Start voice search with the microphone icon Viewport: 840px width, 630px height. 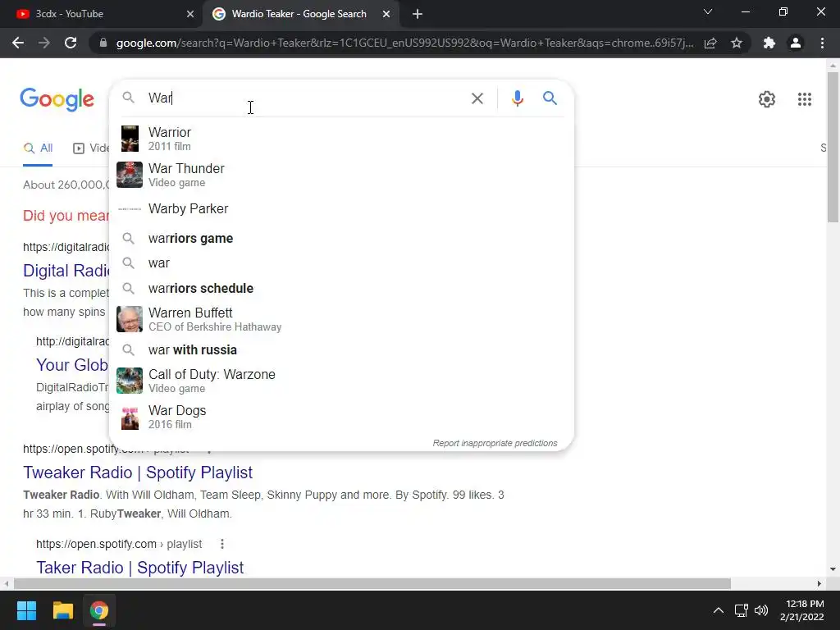[517, 98]
